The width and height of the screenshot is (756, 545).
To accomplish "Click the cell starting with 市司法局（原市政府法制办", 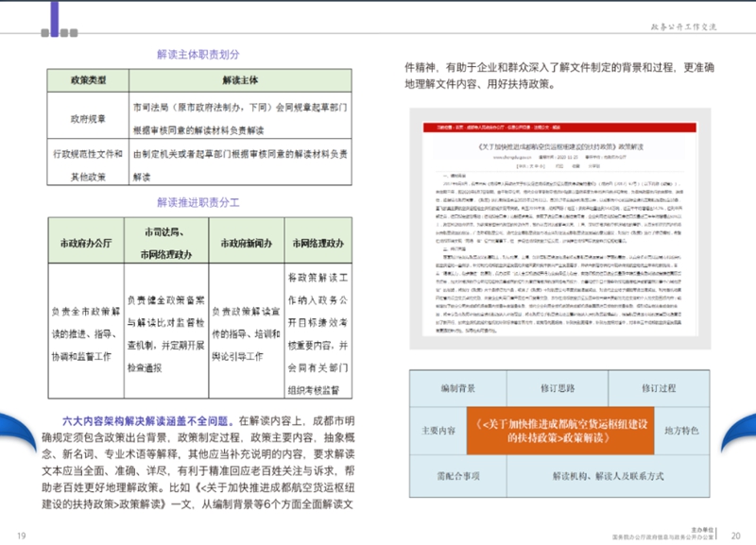I will pyautogui.click(x=240, y=115).
